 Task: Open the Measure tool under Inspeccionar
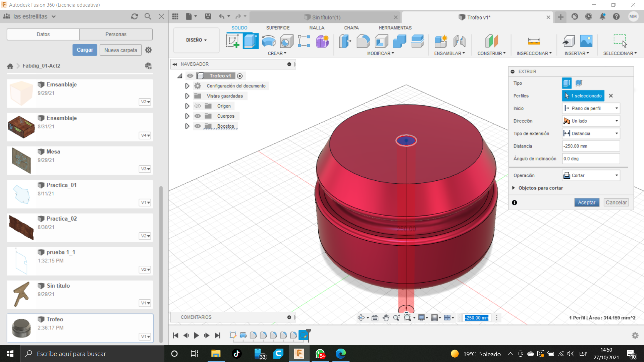pyautogui.click(x=534, y=41)
